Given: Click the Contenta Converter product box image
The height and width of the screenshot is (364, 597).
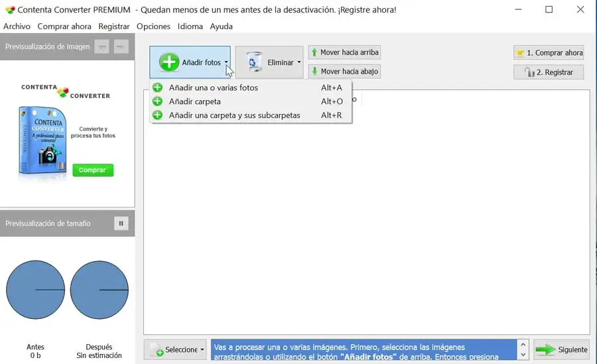Looking at the screenshot, I should 42,141.
